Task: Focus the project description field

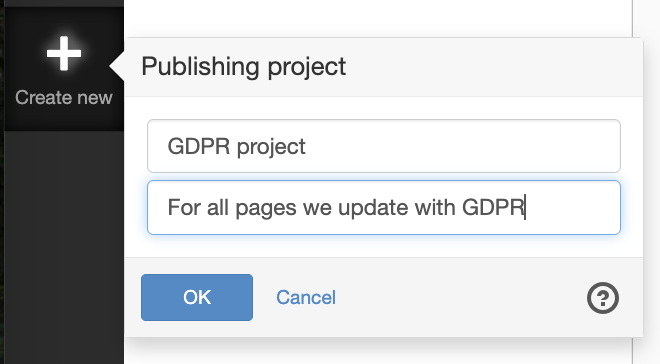Action: [x=384, y=207]
